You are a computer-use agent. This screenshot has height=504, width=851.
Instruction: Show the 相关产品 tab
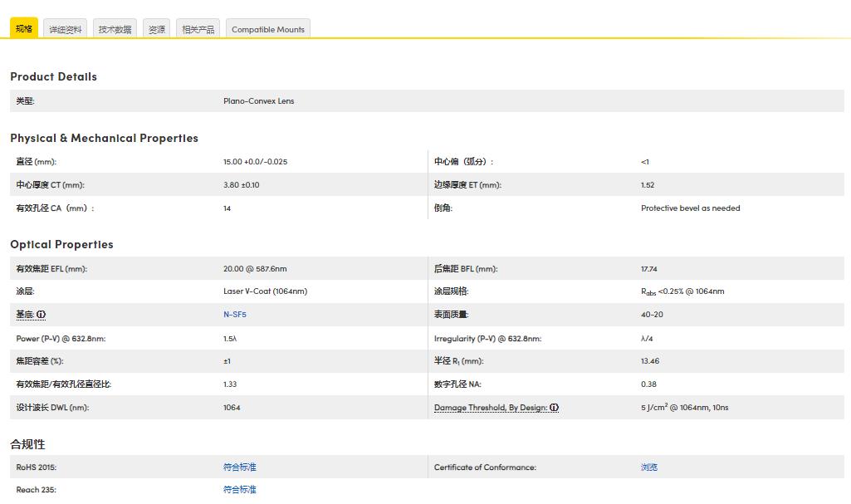tap(198, 30)
